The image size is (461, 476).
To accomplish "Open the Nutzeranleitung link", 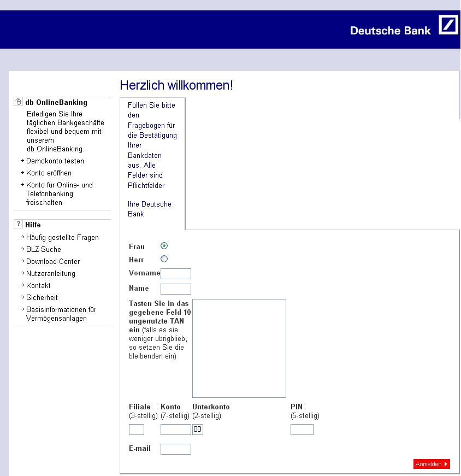I will pos(51,273).
